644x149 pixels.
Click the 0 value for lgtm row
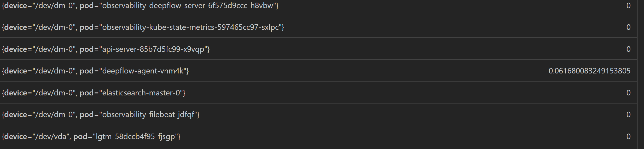pyautogui.click(x=628, y=136)
